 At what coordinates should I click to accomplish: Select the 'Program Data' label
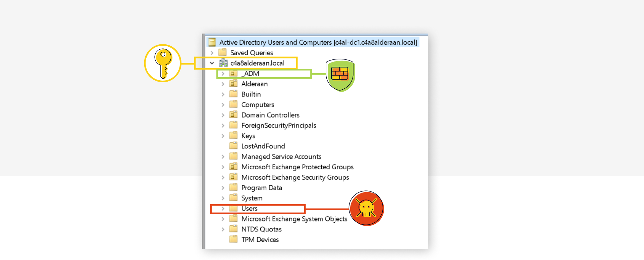tap(262, 188)
